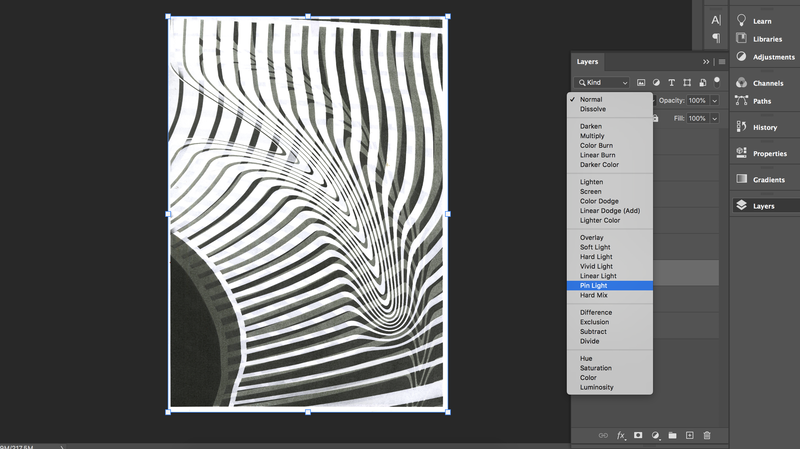800x449 pixels.
Task: Choose highlighted Pin Light blend mode
Action: [x=610, y=286]
